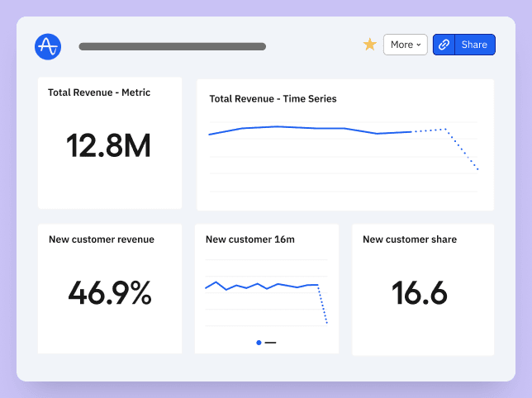The width and height of the screenshot is (532, 398).
Task: Open the New customer revenue card title
Action: pos(102,239)
